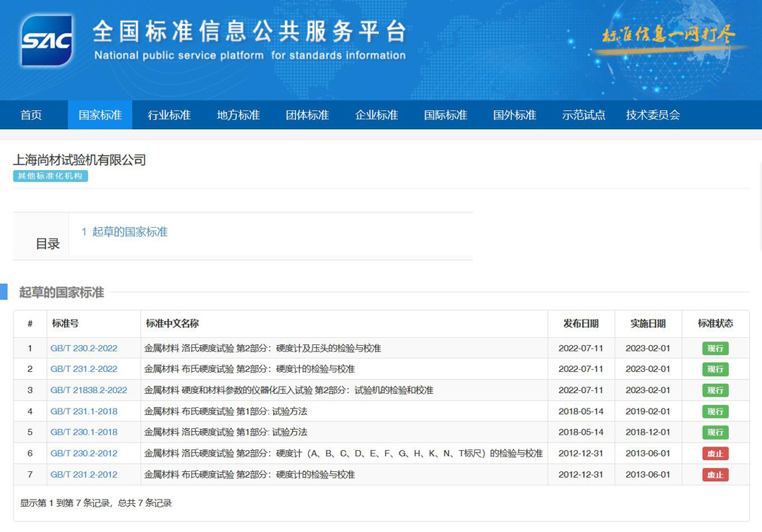This screenshot has width=762, height=532.
Task: Open standard GB/T 231.2-2012
Action: (x=84, y=475)
